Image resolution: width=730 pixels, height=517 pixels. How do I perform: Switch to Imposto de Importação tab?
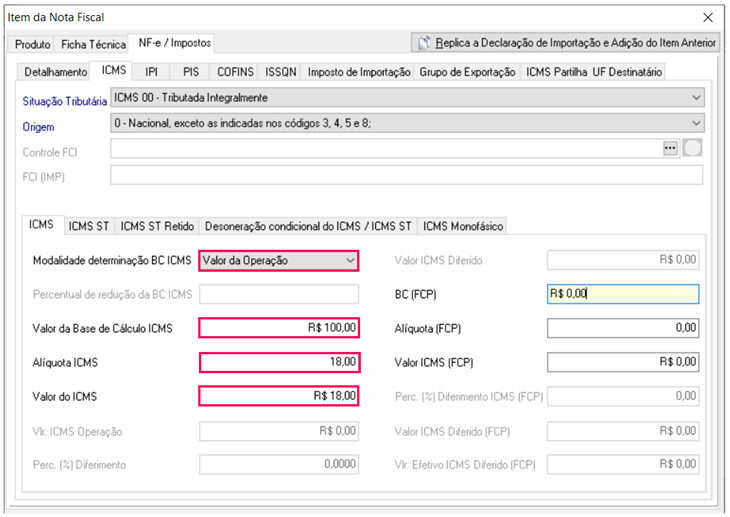[359, 71]
